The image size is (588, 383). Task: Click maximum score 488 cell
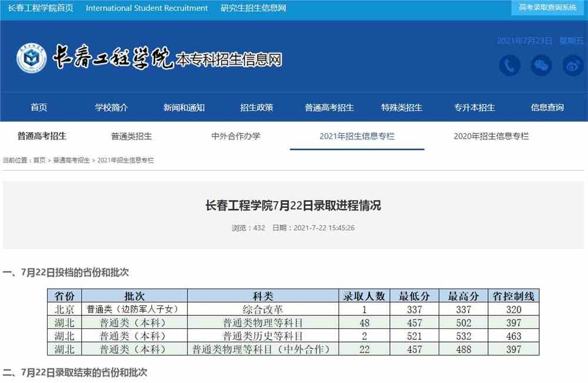pyautogui.click(x=463, y=350)
